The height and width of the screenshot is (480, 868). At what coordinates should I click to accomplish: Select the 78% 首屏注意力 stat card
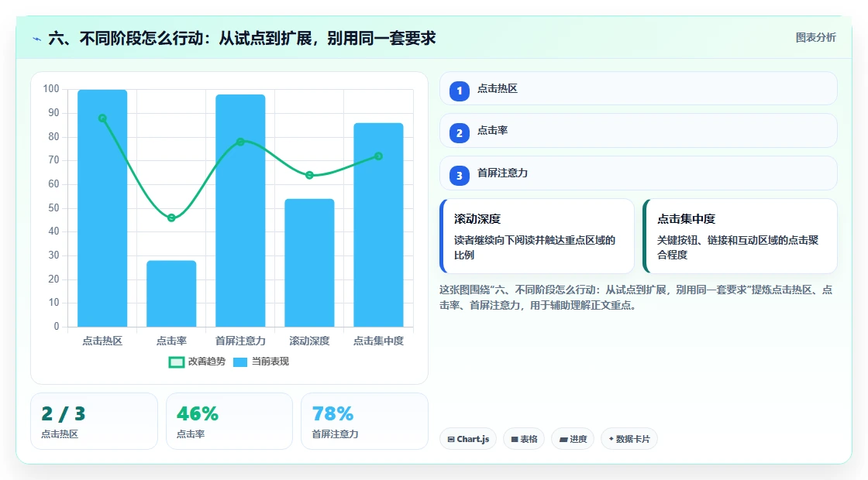[365, 421]
